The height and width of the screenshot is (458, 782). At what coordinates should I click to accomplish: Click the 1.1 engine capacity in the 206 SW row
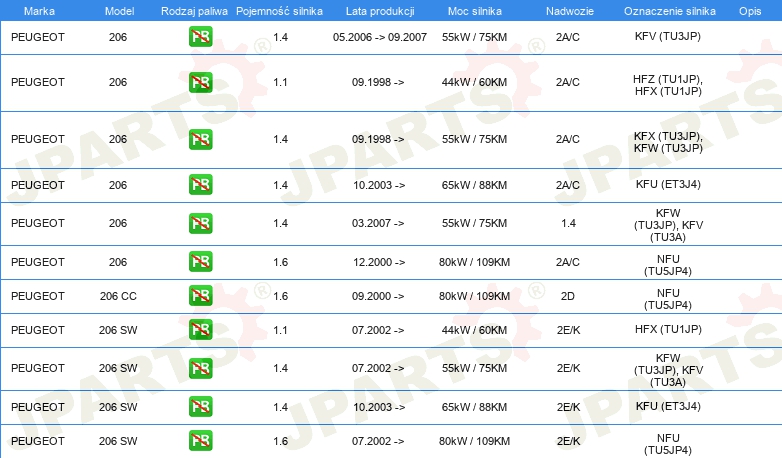(280, 330)
